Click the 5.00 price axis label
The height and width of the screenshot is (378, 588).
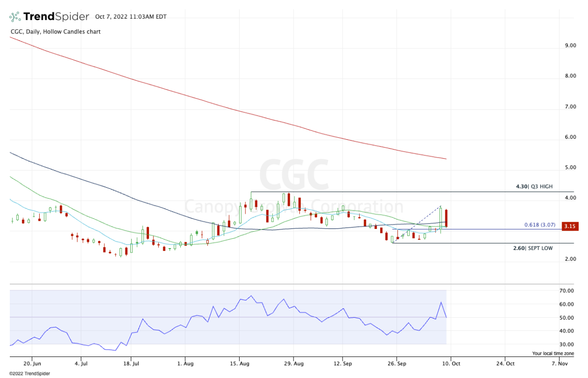tap(570, 168)
